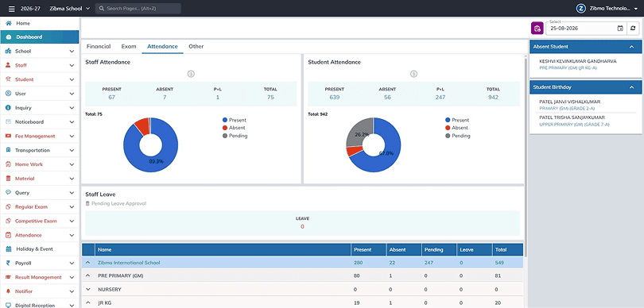The image size is (644, 308).
Task: Click the Inquiry info icon
Action: pos(8,108)
